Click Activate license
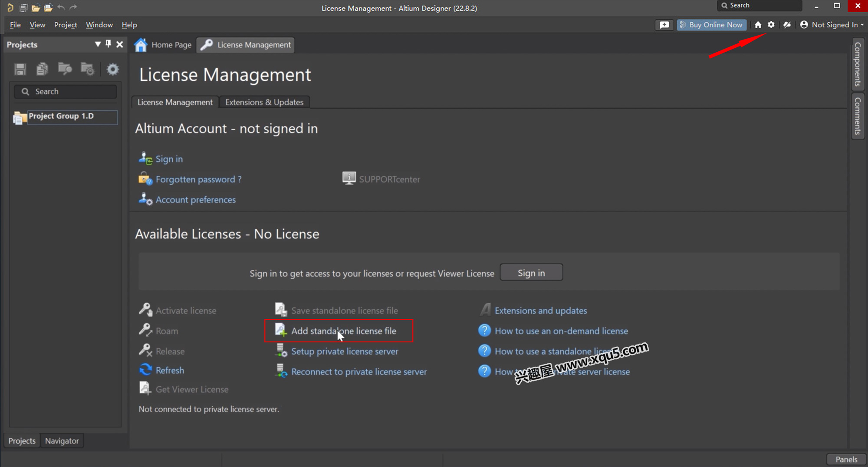 tap(186, 311)
